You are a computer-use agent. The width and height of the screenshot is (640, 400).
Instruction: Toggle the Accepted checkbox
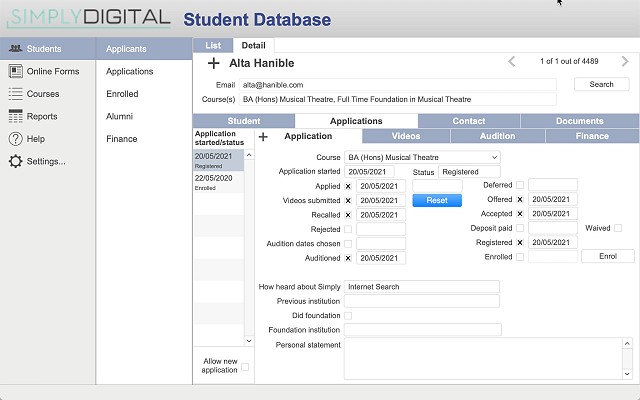pyautogui.click(x=520, y=213)
